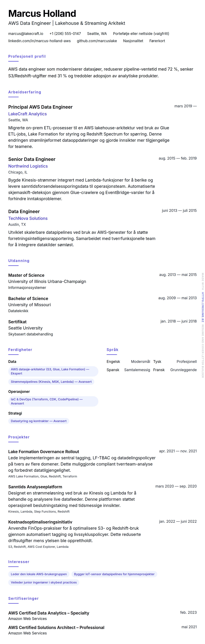The width and height of the screenshot is (205, 644).
Task: Click the marcus@lakecraft.io email address
Action: [x=26, y=33]
